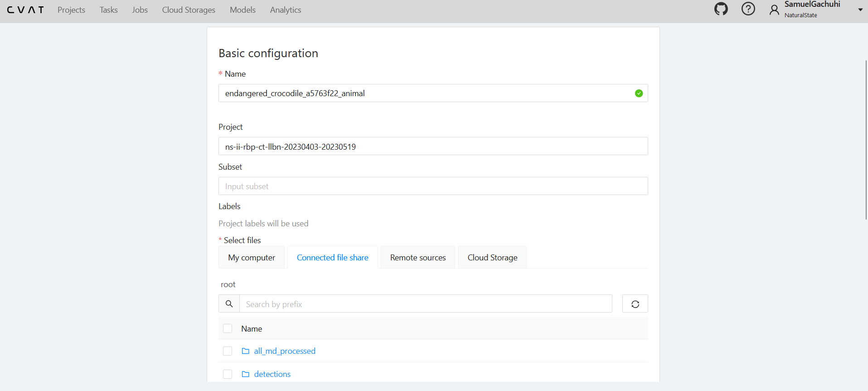Open the Models page

pyautogui.click(x=242, y=10)
